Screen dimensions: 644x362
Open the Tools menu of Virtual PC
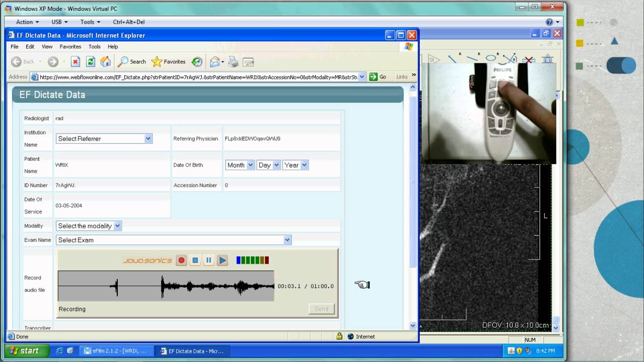(90, 22)
